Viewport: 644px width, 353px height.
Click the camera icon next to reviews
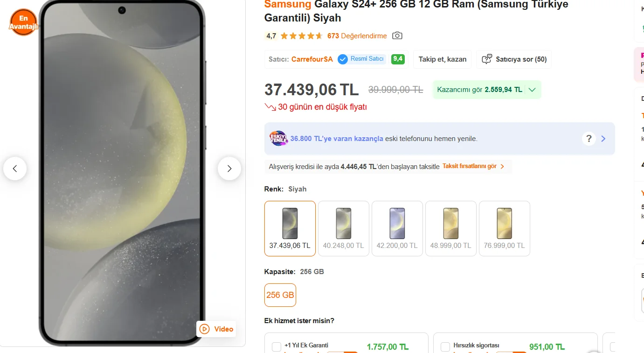tap(397, 36)
